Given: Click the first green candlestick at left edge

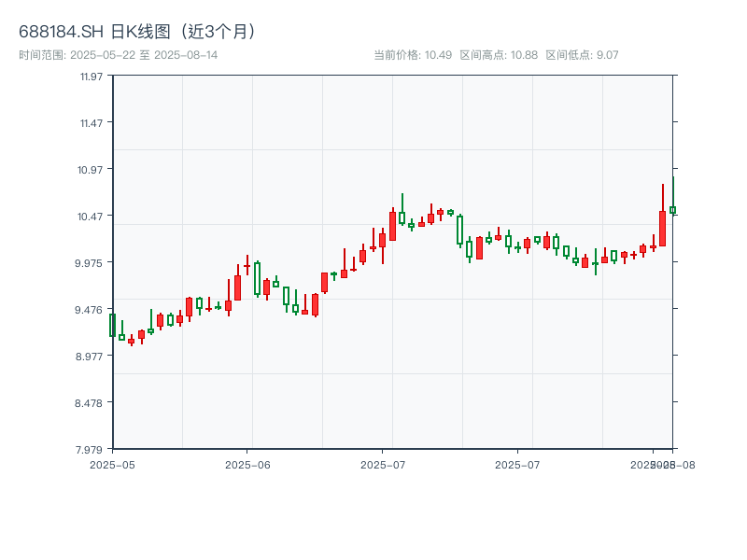Looking at the screenshot, I should pos(112,325).
